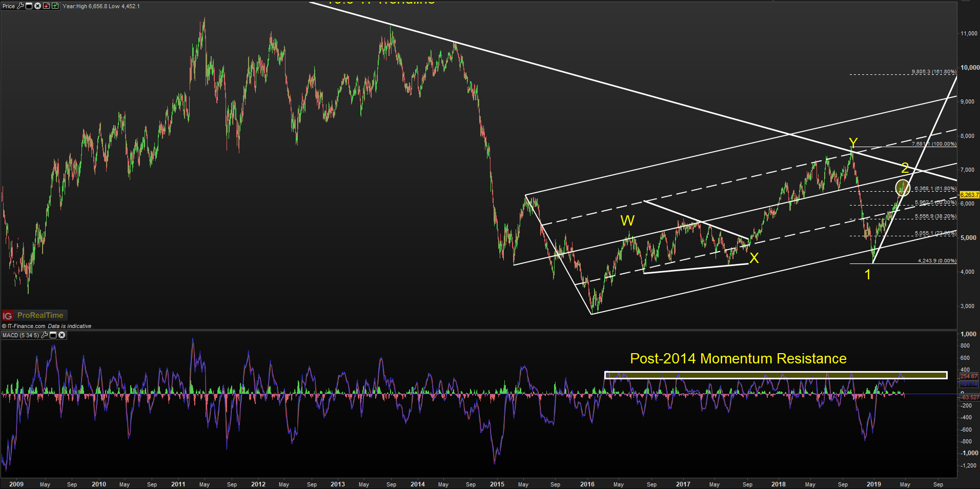Image resolution: width=980 pixels, height=489 pixels.
Task: Select the yellow X wave label
Action: pos(753,258)
